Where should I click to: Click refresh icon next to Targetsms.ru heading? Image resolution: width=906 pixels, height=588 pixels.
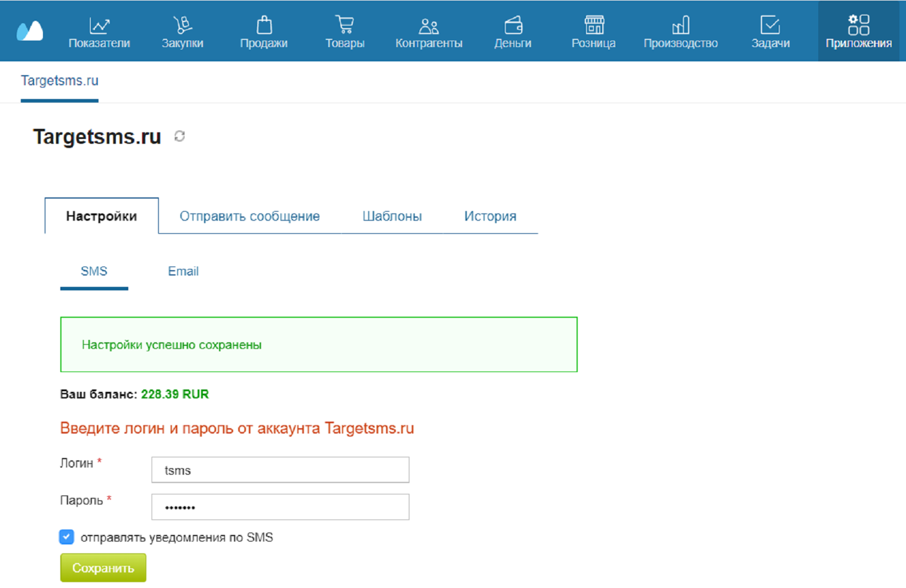(180, 137)
